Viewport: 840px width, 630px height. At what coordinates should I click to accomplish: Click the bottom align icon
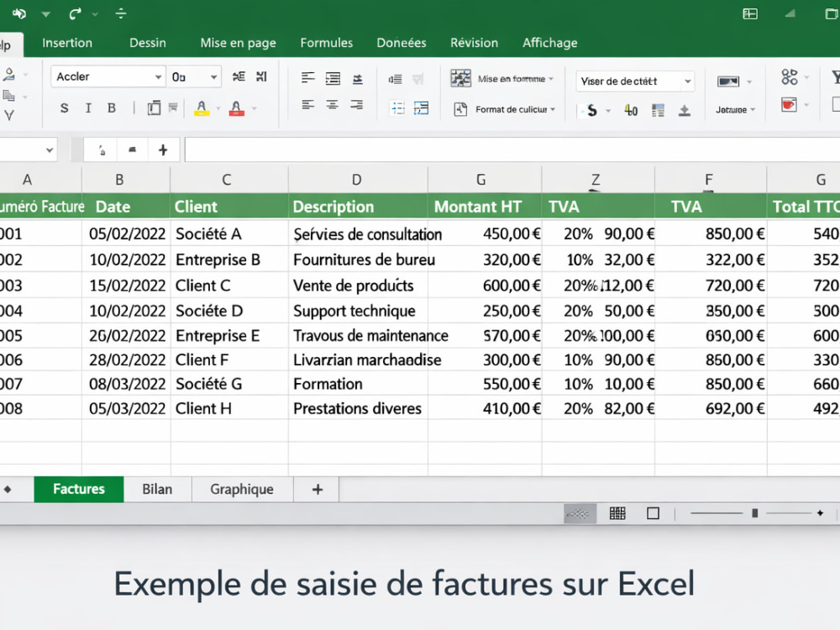click(357, 79)
